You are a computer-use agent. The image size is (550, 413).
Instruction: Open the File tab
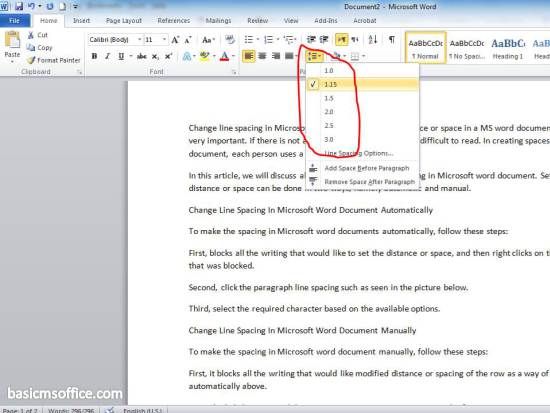pos(14,21)
